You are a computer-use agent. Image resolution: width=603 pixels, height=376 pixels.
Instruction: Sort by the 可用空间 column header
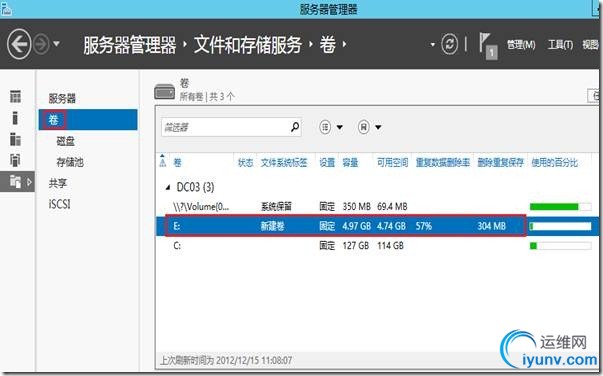point(392,163)
